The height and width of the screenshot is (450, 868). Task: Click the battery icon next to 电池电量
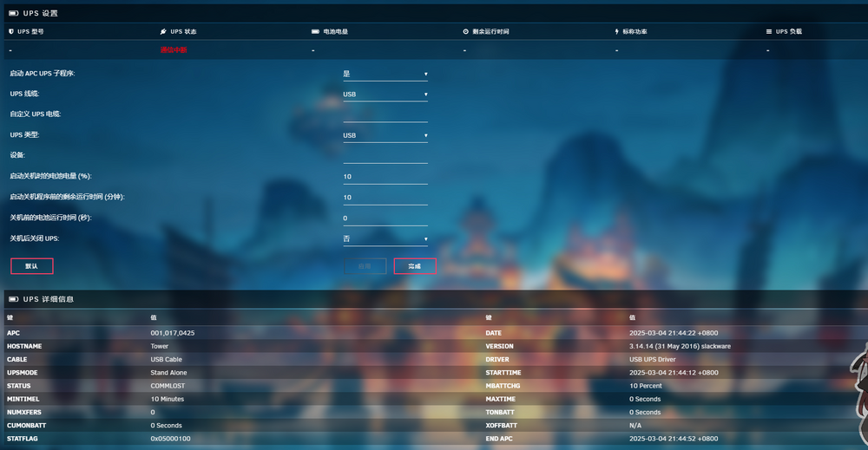click(316, 31)
